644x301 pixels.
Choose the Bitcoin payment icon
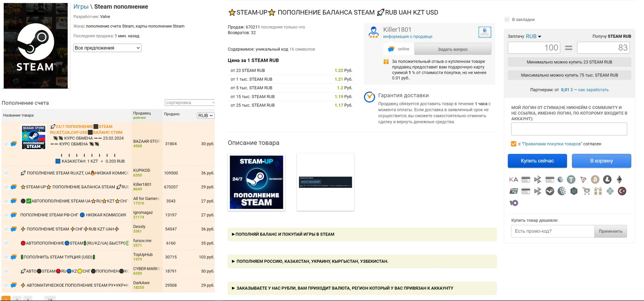click(x=595, y=179)
